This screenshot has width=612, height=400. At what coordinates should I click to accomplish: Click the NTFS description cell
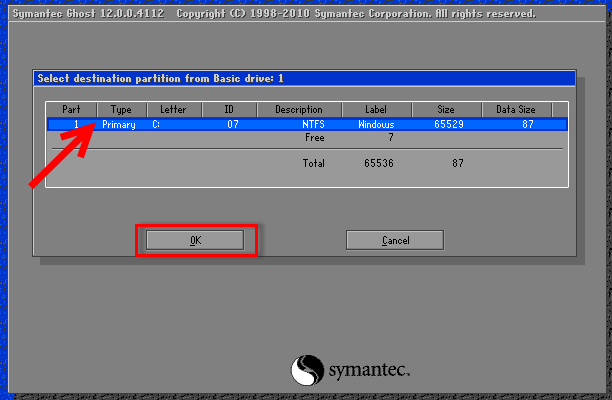tap(313, 124)
